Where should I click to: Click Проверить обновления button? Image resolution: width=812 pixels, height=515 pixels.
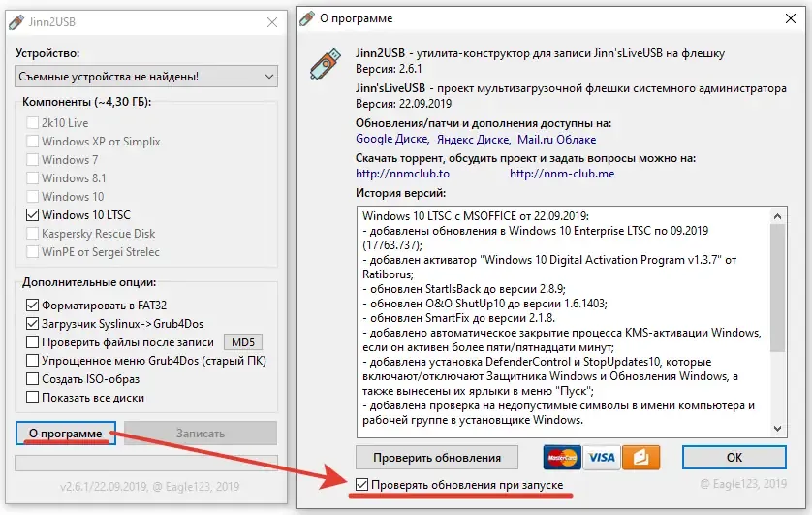pyautogui.click(x=437, y=458)
